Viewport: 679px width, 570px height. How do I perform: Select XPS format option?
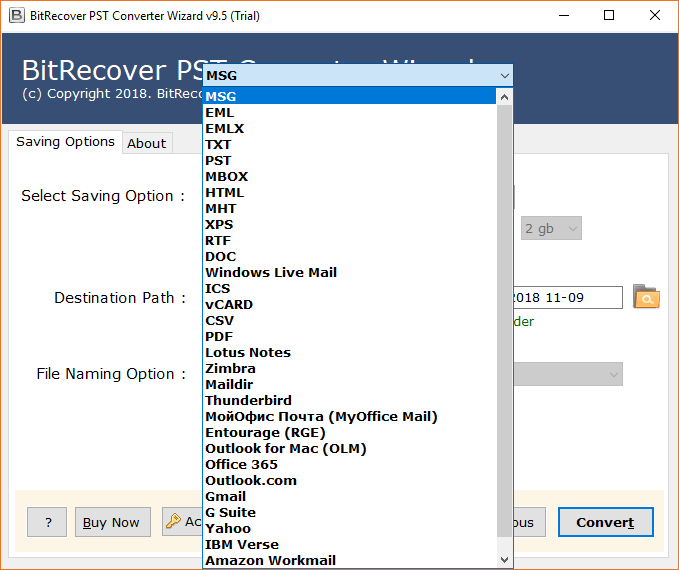(349, 224)
